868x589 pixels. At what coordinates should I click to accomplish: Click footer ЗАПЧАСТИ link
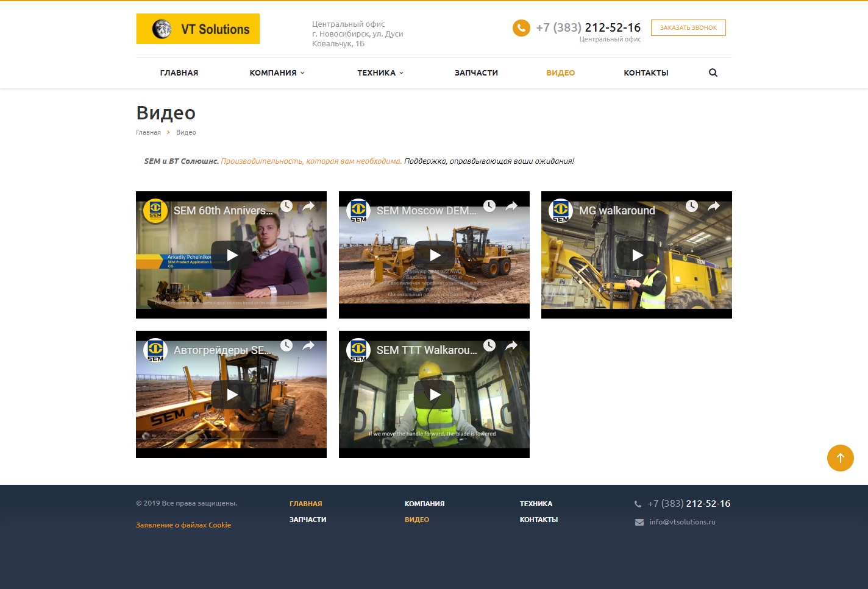(308, 520)
